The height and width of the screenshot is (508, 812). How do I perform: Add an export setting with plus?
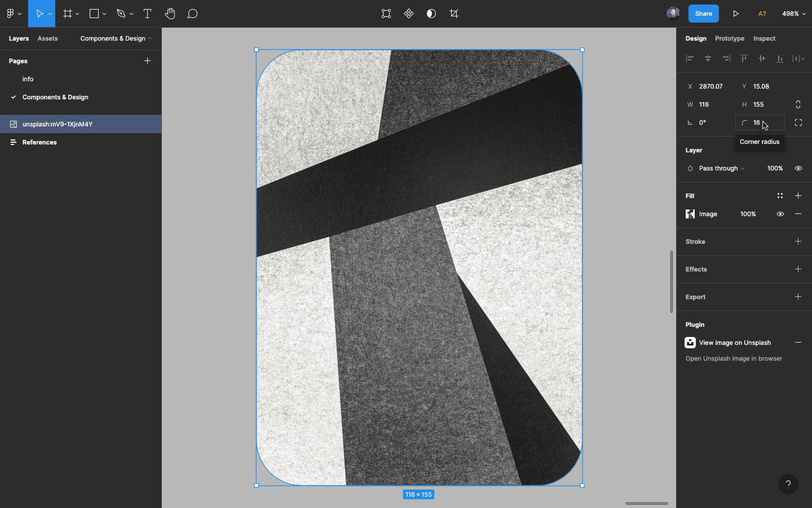[x=798, y=297]
